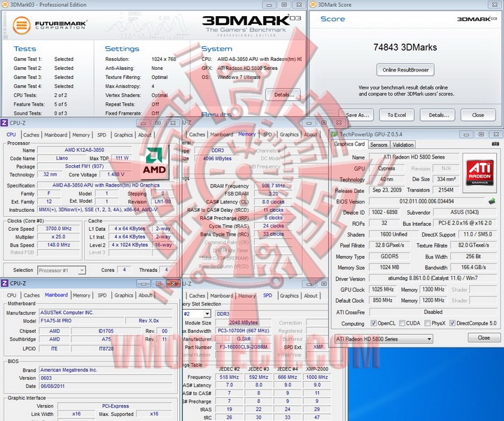
Task: Open Graphics Card tab in GPU-Z
Action: (349, 144)
